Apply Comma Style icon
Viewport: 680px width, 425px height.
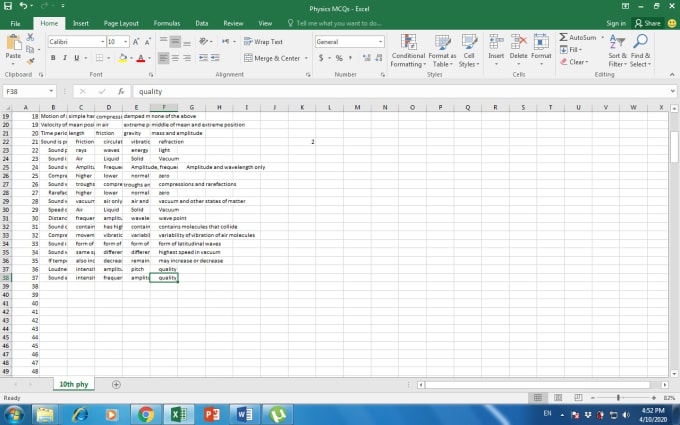pyautogui.click(x=350, y=58)
